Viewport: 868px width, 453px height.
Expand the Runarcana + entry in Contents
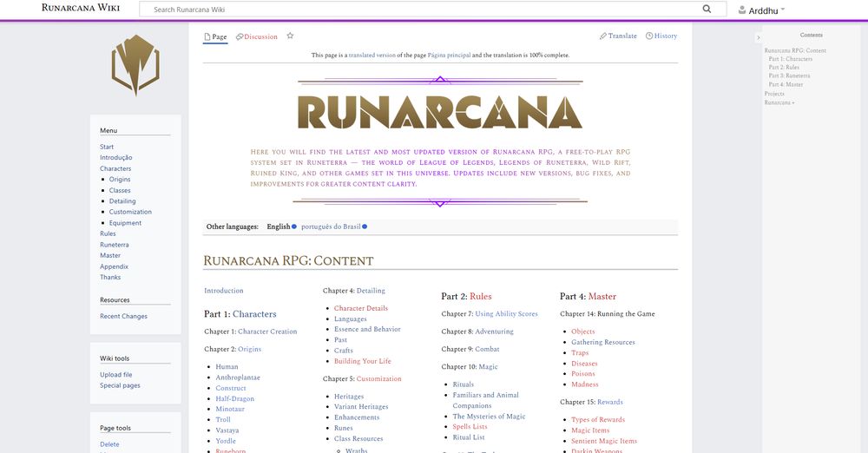click(x=779, y=102)
